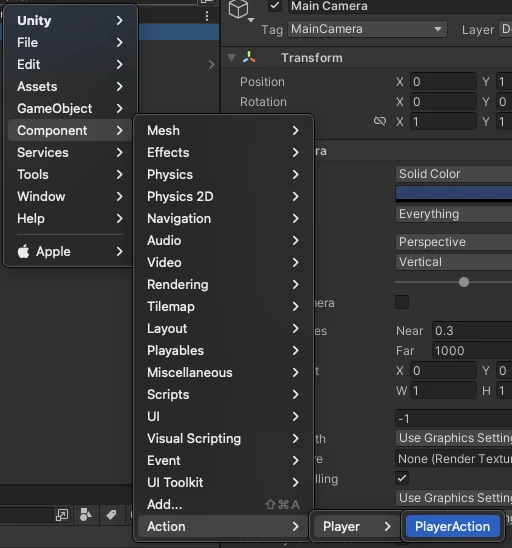Viewport: 512px width, 548px height.
Task: Toggle the camera checkbox below the slider
Action: click(402, 302)
